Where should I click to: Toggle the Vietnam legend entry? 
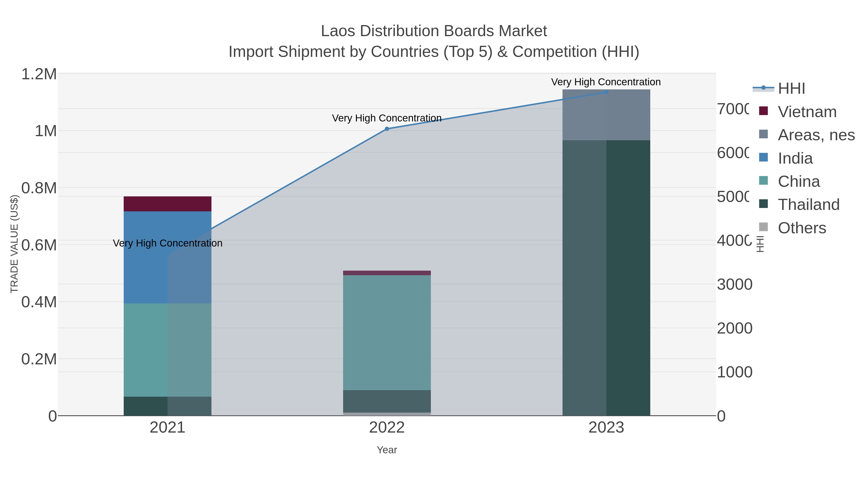pyautogui.click(x=798, y=112)
